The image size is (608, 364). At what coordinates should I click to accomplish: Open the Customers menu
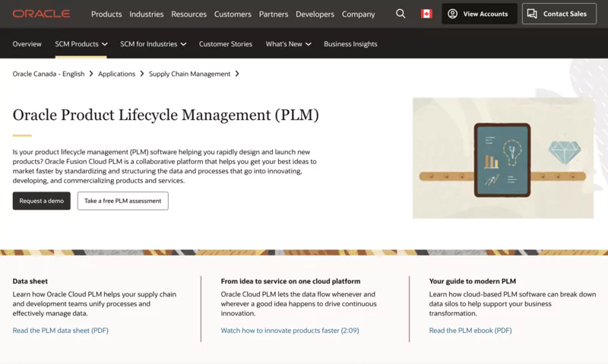pos(233,14)
